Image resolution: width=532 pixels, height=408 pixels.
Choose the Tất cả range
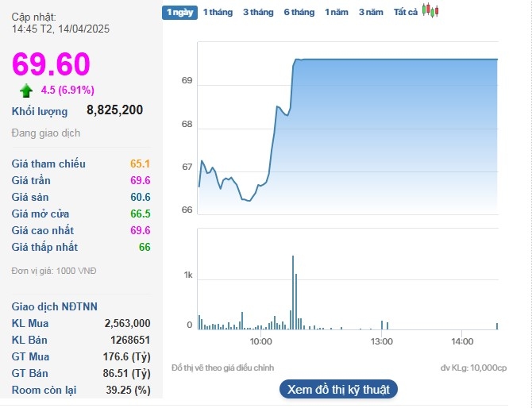[406, 12]
